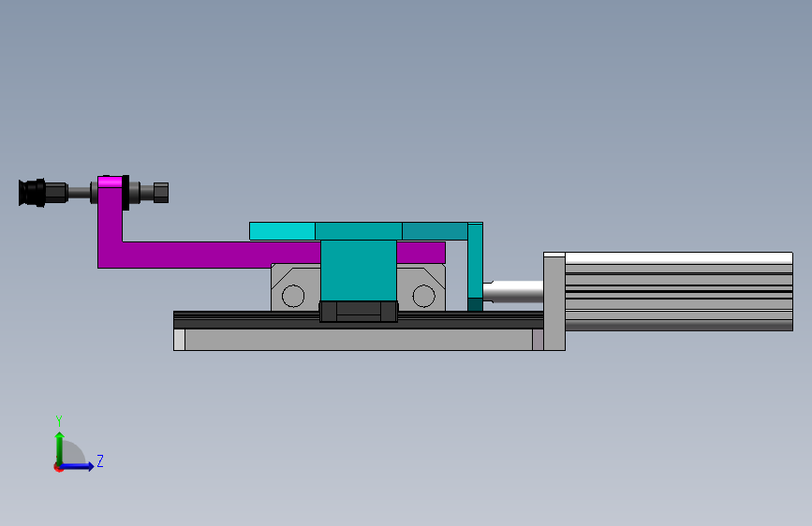
Task: Select the teal center block above the rail
Action: pos(359,270)
